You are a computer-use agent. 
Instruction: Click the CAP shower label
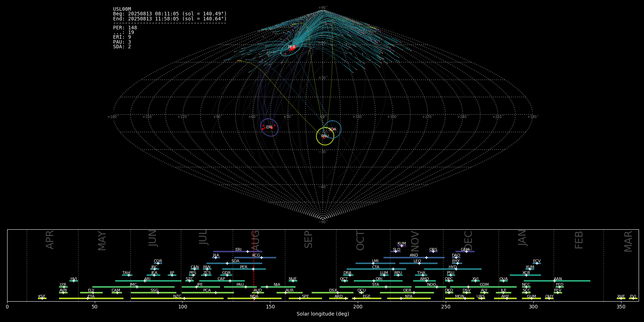tap(221, 279)
